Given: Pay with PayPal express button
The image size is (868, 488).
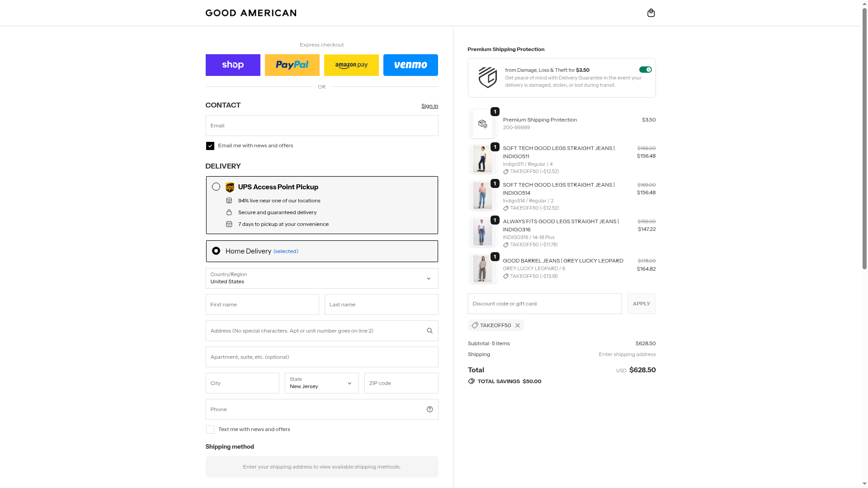Looking at the screenshot, I should (292, 65).
